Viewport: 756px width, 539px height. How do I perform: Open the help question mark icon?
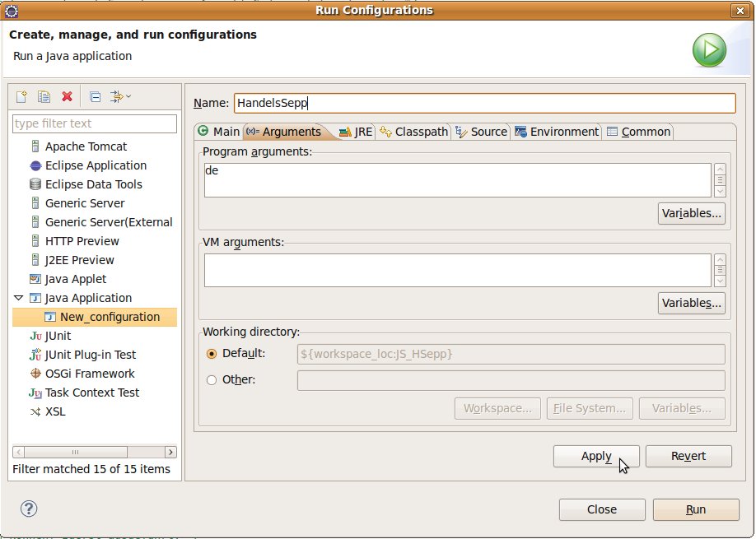[28, 509]
